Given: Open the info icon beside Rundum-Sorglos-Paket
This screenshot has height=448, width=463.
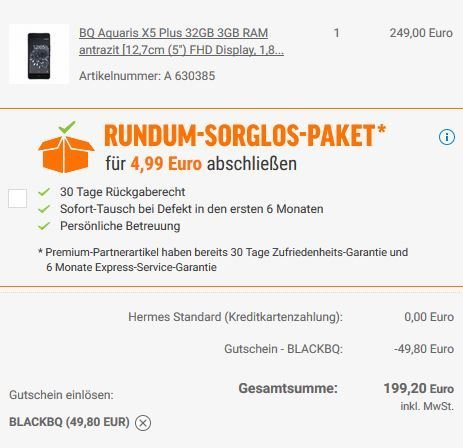Looking at the screenshot, I should point(447,137).
